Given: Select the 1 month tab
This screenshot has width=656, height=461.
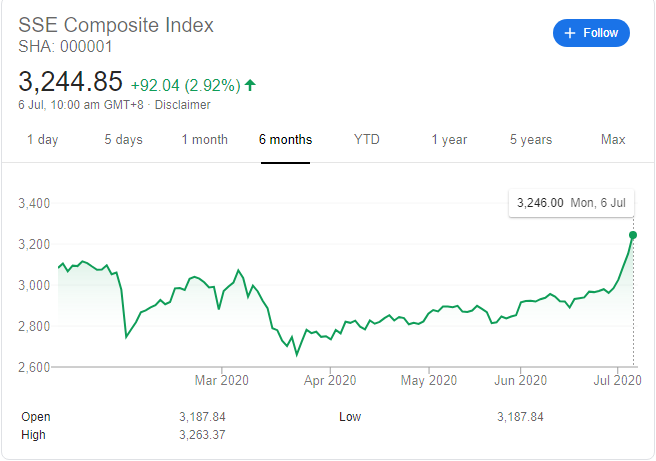Looking at the screenshot, I should [204, 140].
